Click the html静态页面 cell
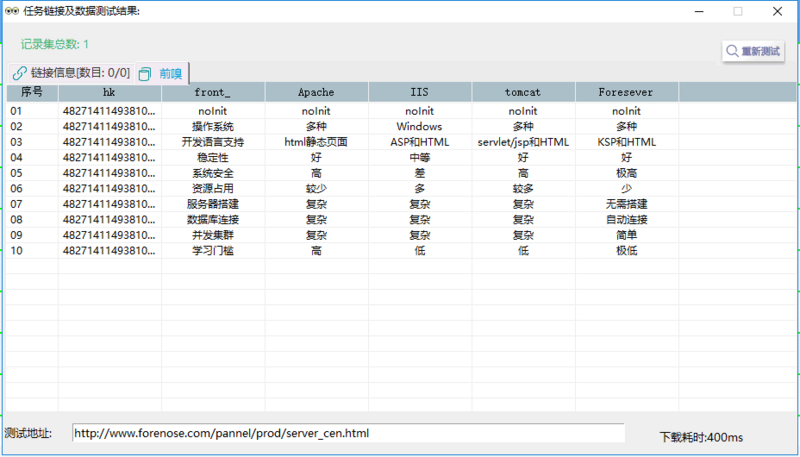Viewport: 800px width, 457px height. point(316,142)
